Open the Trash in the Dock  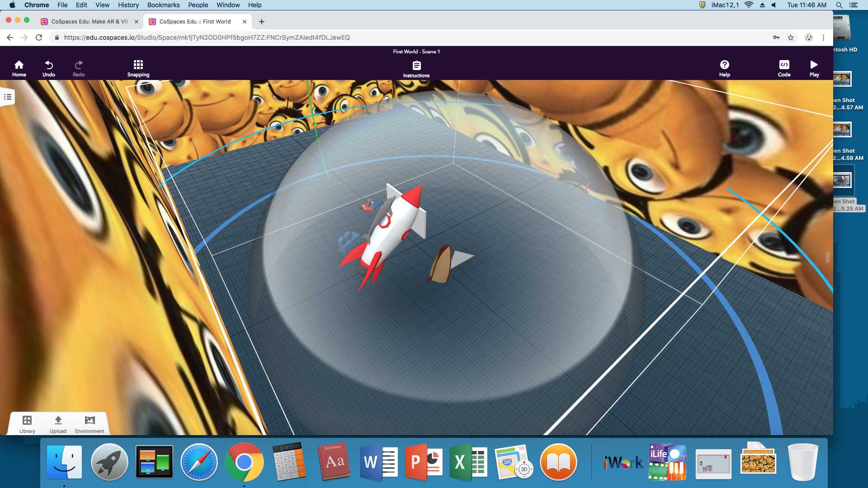pos(803,462)
